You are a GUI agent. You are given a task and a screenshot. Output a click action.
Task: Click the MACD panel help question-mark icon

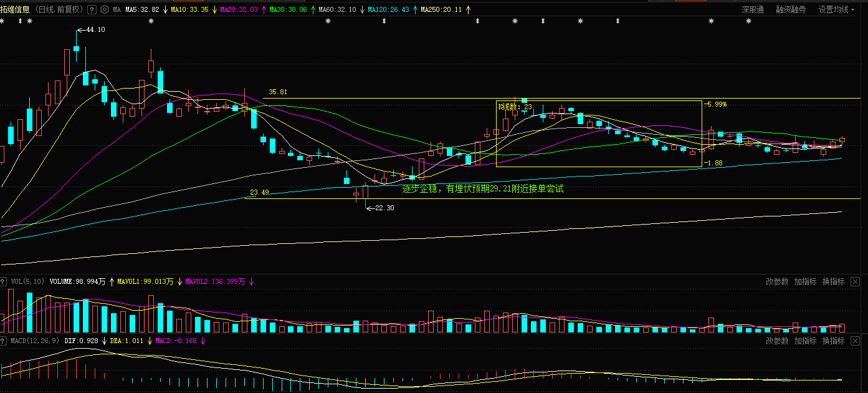[x=3, y=341]
